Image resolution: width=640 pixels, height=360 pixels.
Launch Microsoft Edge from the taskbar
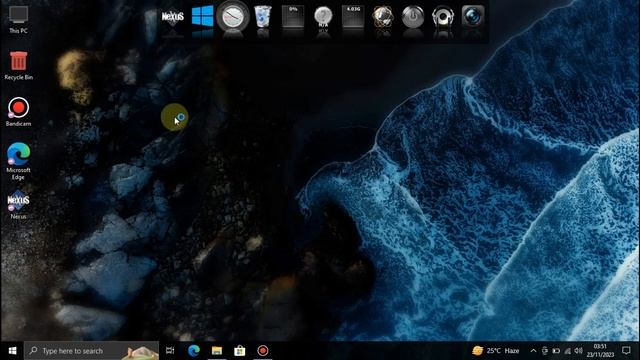coord(194,351)
